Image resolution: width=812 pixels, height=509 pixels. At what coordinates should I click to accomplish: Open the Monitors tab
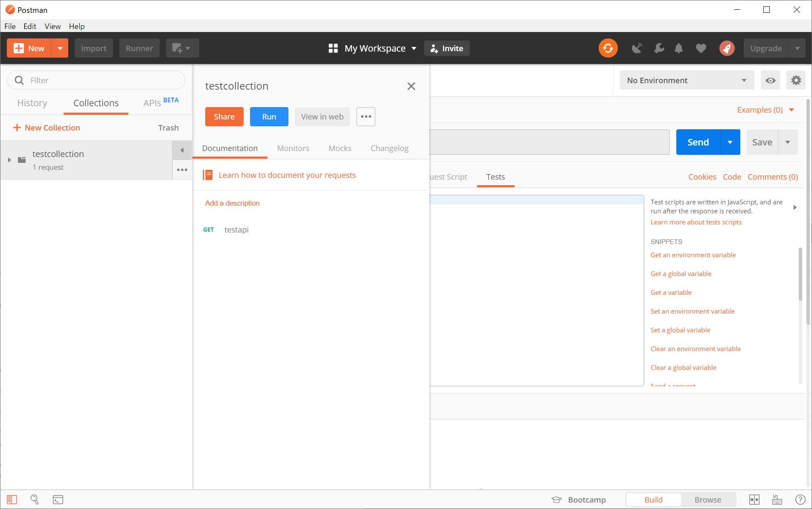point(293,148)
